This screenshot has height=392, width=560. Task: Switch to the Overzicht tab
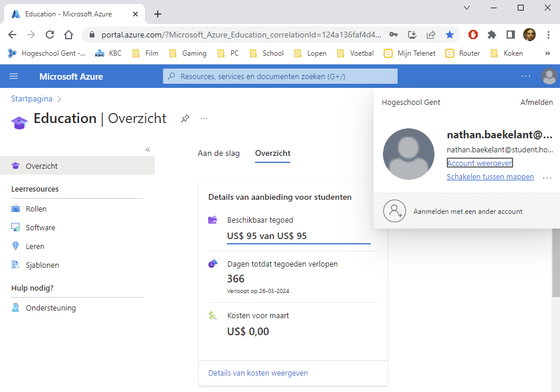[273, 153]
